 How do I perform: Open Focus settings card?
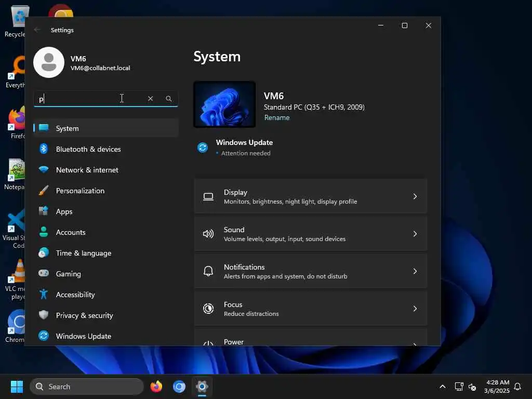pyautogui.click(x=311, y=309)
